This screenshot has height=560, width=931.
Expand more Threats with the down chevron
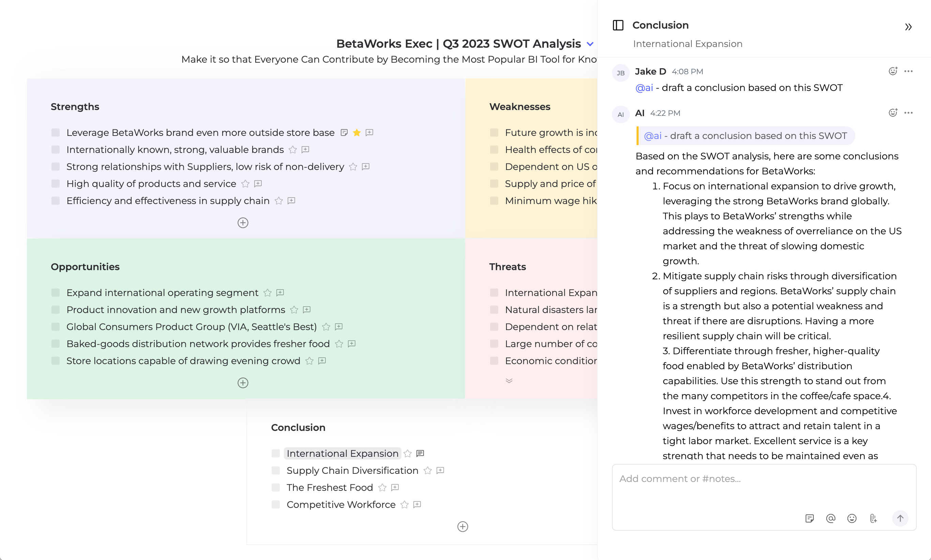point(509,381)
